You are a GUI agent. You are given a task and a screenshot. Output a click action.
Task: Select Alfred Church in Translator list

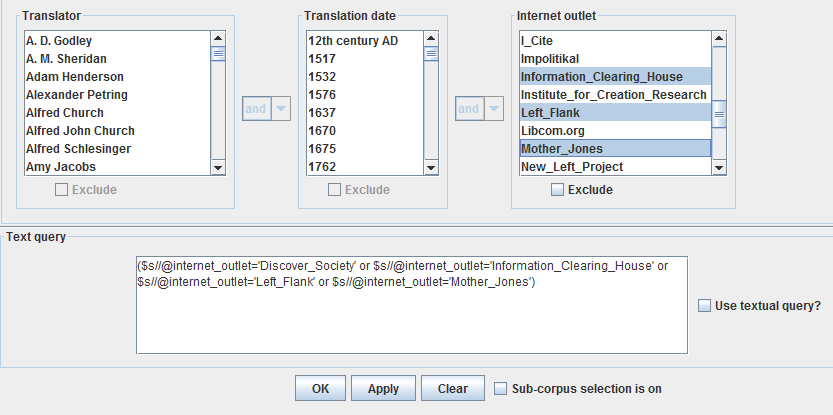tap(117, 113)
